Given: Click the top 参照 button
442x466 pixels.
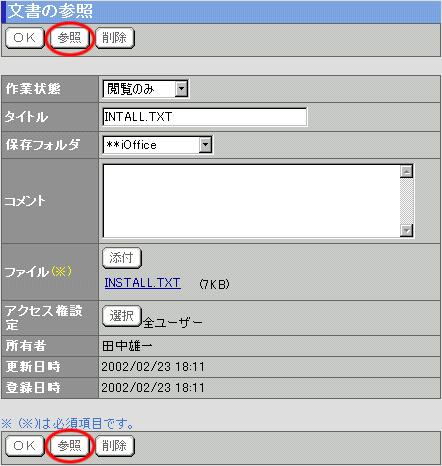Looking at the screenshot, I should [69, 38].
